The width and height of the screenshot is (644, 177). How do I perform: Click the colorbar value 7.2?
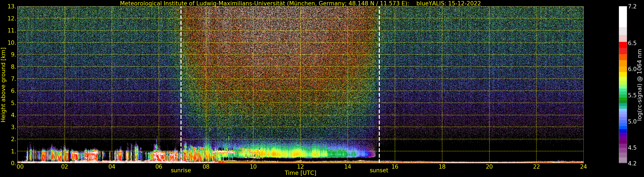[632, 6]
